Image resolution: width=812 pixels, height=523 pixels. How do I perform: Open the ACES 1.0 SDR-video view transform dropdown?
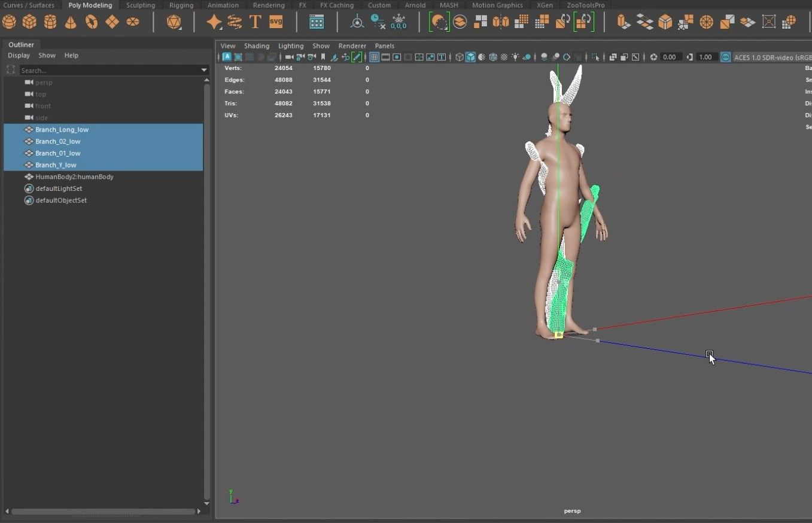coord(772,57)
